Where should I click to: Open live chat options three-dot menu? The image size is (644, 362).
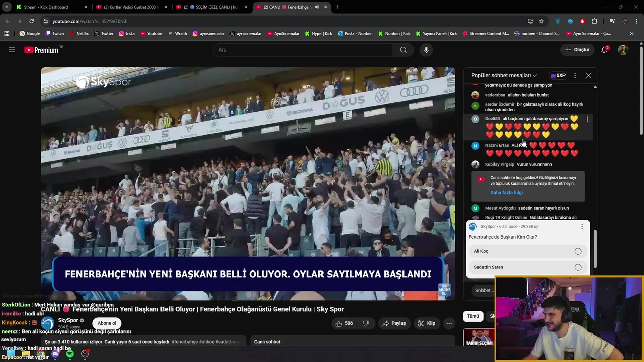pos(575,76)
